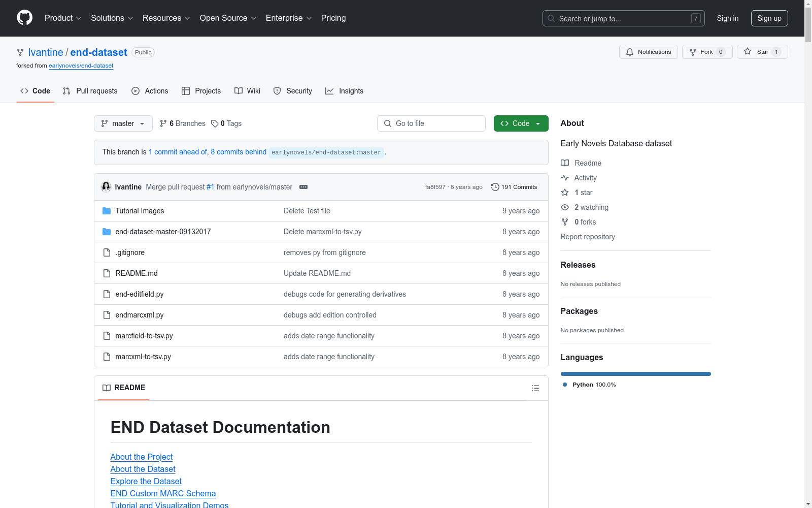
Task: Select the README tab header
Action: coord(124,388)
